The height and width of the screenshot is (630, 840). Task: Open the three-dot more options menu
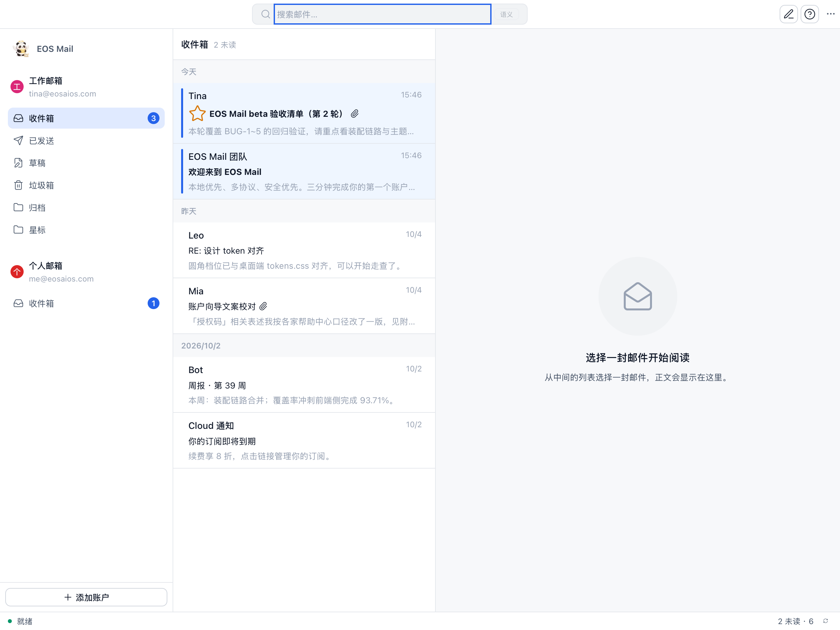[x=830, y=14]
